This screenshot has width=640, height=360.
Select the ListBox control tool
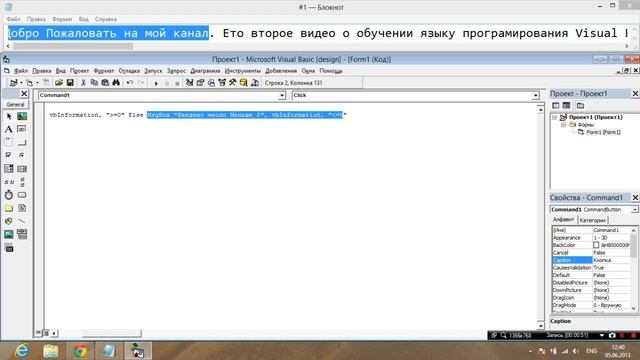(x=22, y=169)
